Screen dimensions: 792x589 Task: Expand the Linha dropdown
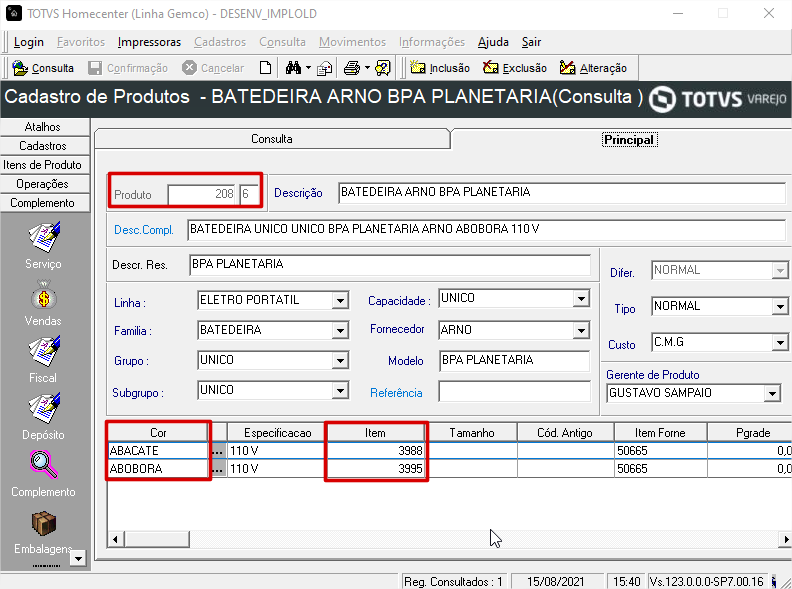click(340, 301)
